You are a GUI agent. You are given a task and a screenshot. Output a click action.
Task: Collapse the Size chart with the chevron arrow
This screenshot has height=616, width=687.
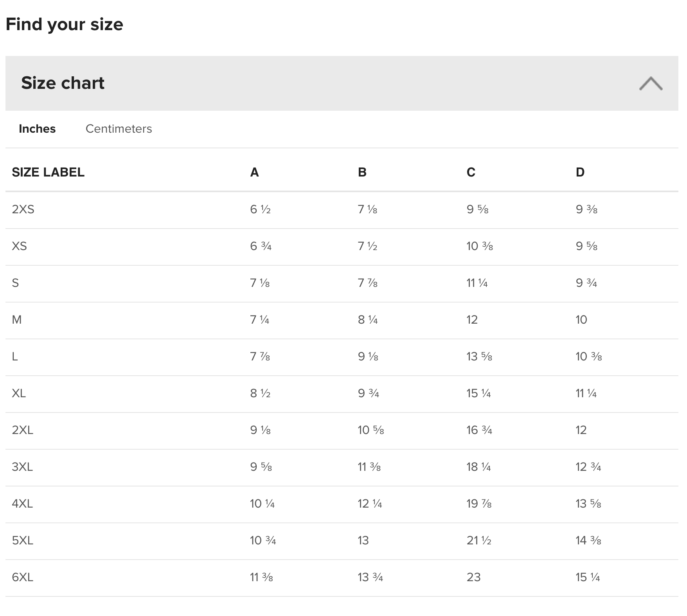click(x=651, y=83)
